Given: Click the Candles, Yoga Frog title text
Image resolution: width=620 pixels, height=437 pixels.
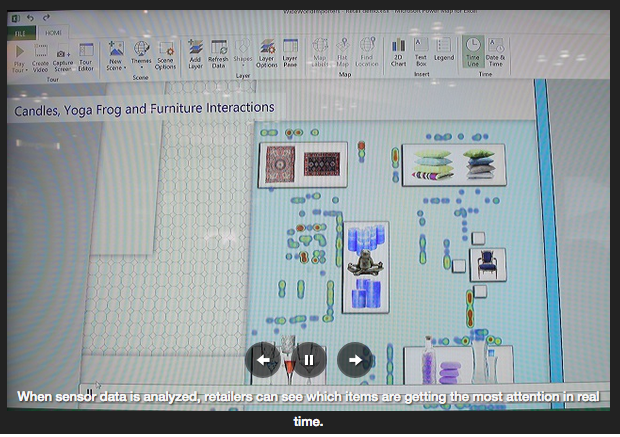Looking at the screenshot, I should [144, 109].
